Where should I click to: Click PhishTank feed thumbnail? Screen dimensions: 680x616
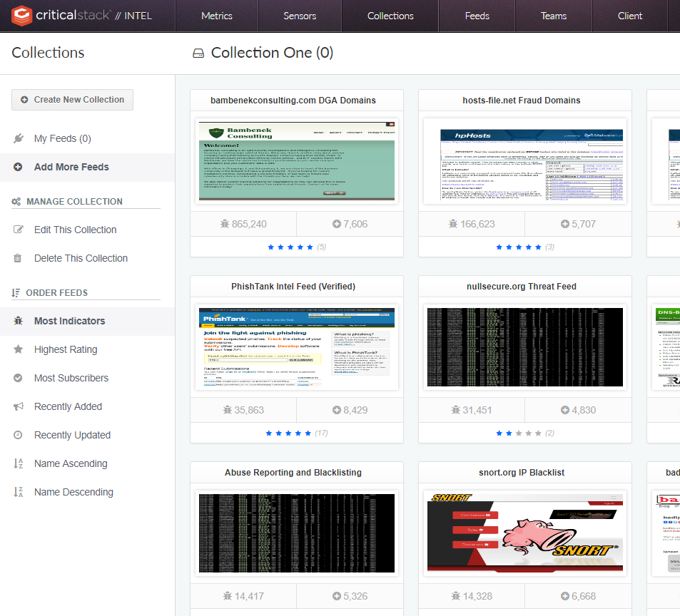[297, 347]
